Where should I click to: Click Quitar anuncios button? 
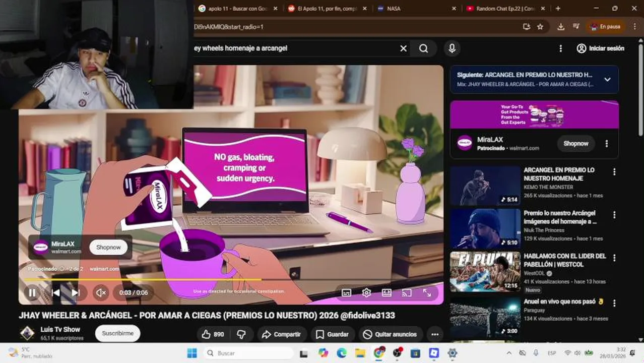(x=390, y=334)
